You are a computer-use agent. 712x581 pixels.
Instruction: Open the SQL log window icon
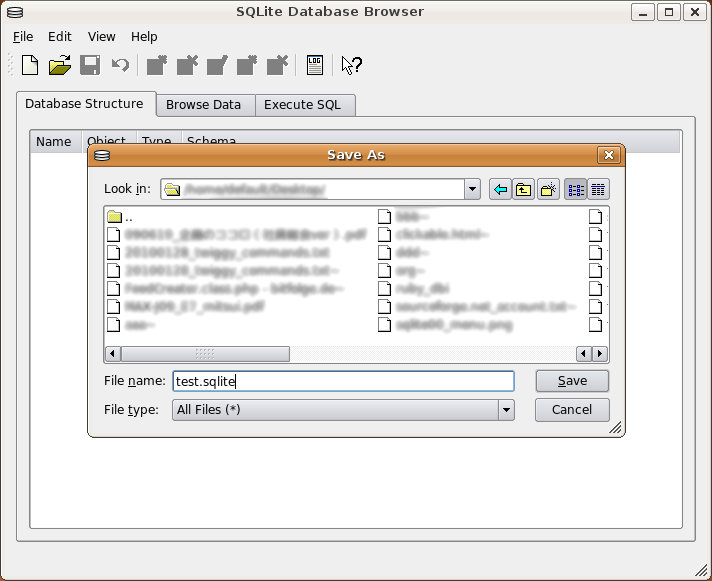tap(315, 66)
